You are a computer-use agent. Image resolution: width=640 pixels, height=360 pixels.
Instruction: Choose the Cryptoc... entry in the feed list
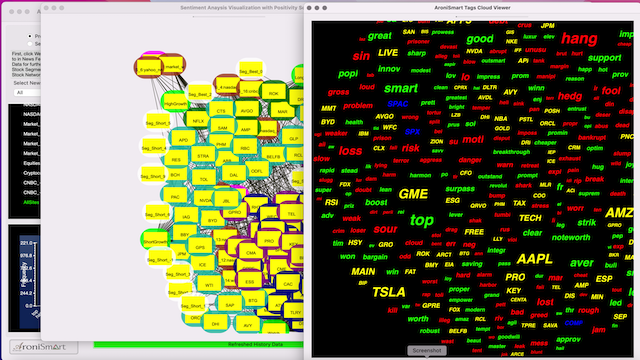pos(31,173)
